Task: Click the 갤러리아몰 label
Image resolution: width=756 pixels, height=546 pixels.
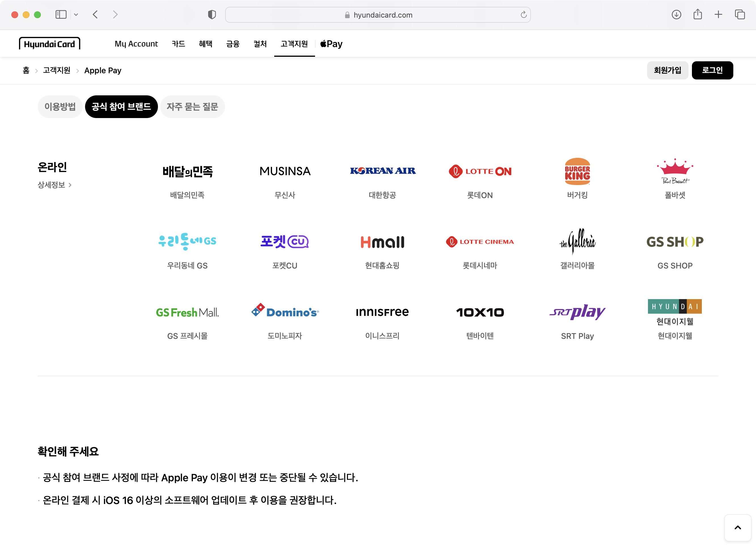Action: click(x=577, y=266)
